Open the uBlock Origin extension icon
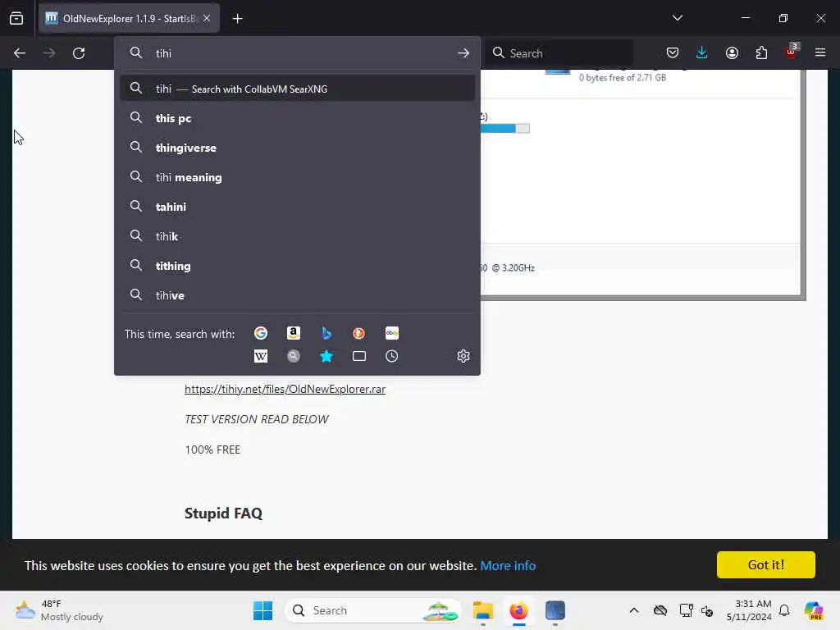Screen dimensions: 840x630 coord(792,52)
